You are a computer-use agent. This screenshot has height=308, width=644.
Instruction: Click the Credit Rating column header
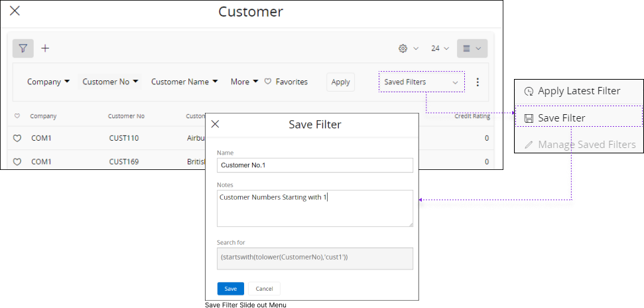pos(472,116)
